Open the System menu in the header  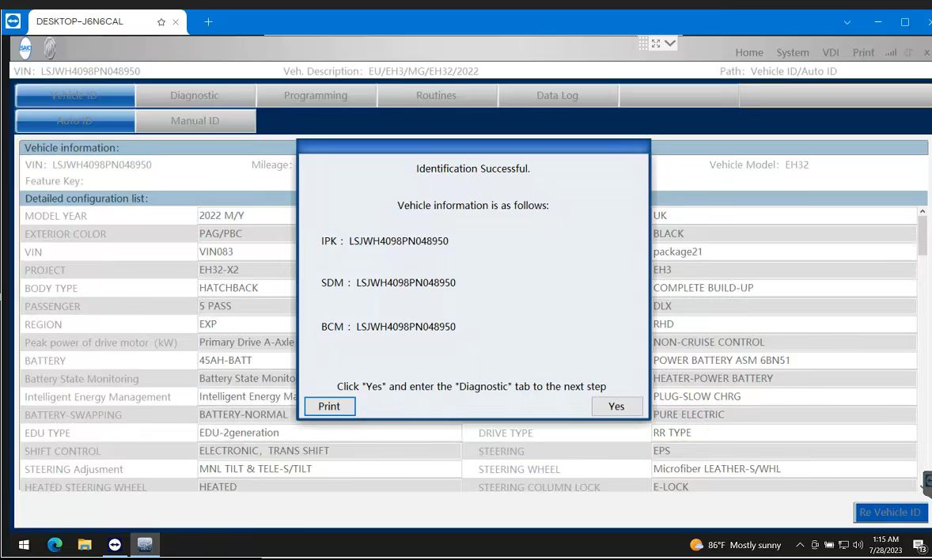[x=793, y=52]
